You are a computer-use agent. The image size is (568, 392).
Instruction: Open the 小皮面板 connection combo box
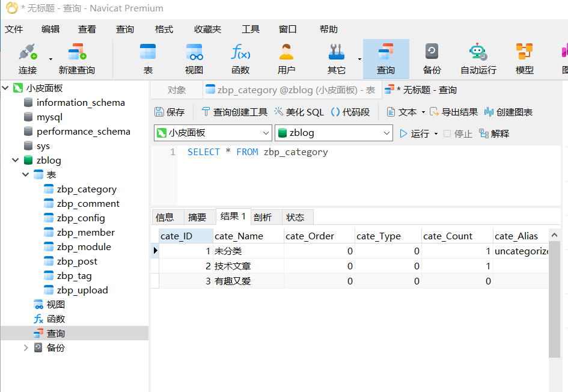(x=213, y=133)
